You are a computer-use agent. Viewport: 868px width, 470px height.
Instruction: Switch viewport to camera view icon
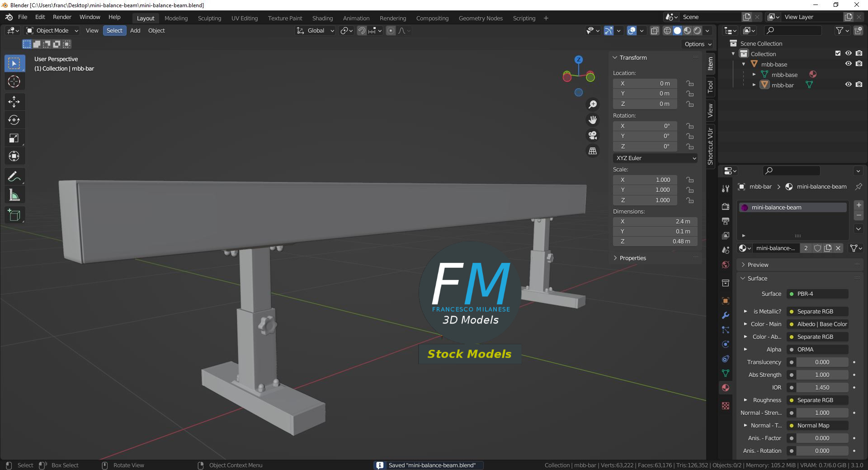click(x=592, y=135)
